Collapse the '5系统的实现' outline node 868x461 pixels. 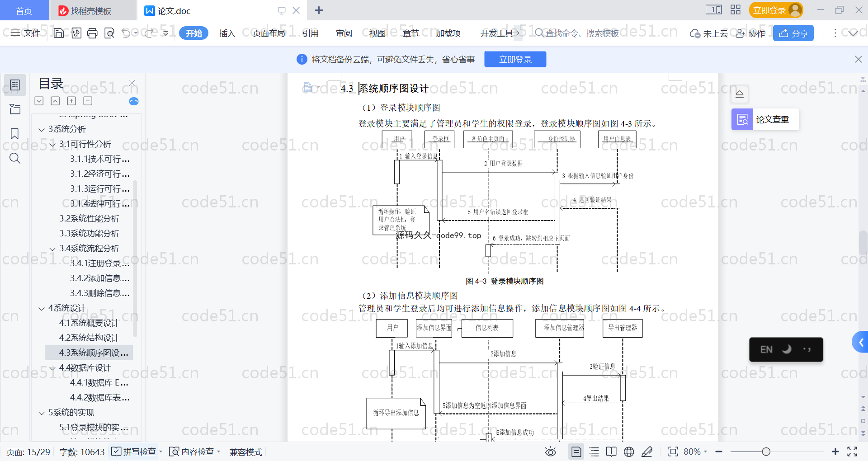pos(42,413)
